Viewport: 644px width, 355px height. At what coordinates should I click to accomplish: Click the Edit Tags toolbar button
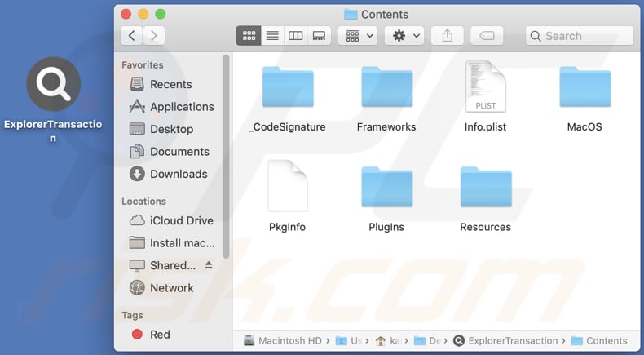tap(487, 36)
